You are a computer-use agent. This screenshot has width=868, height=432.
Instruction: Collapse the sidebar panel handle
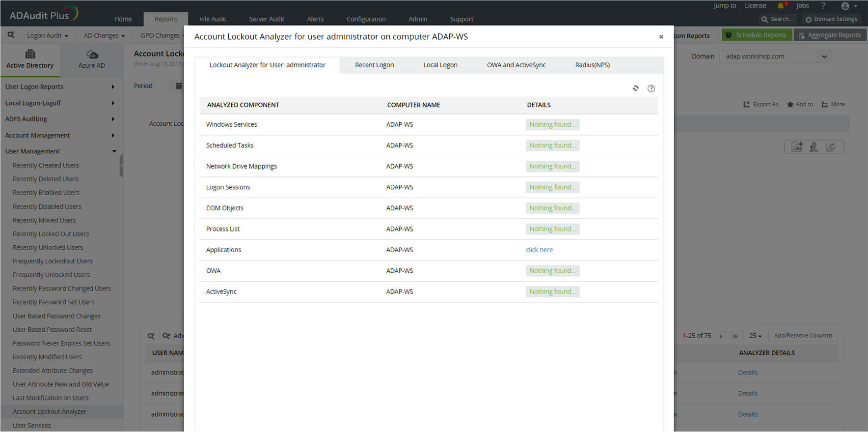121,166
